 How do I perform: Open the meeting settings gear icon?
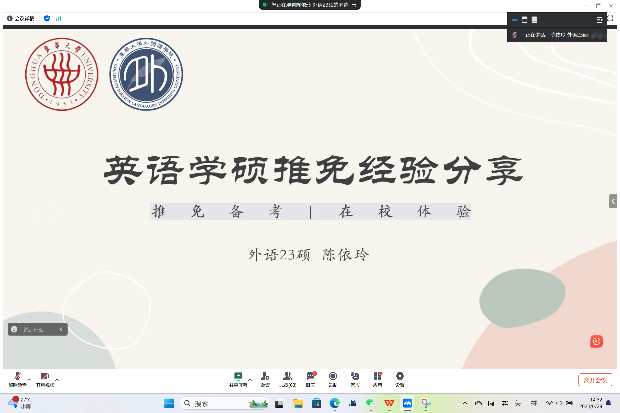point(400,377)
